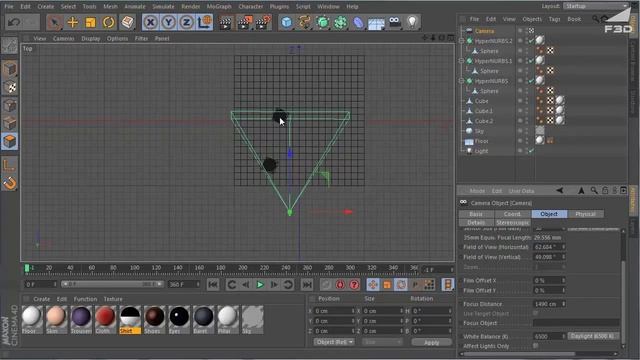The width and height of the screenshot is (640, 360).
Task: Open the deformer objects icon
Action: point(358,22)
